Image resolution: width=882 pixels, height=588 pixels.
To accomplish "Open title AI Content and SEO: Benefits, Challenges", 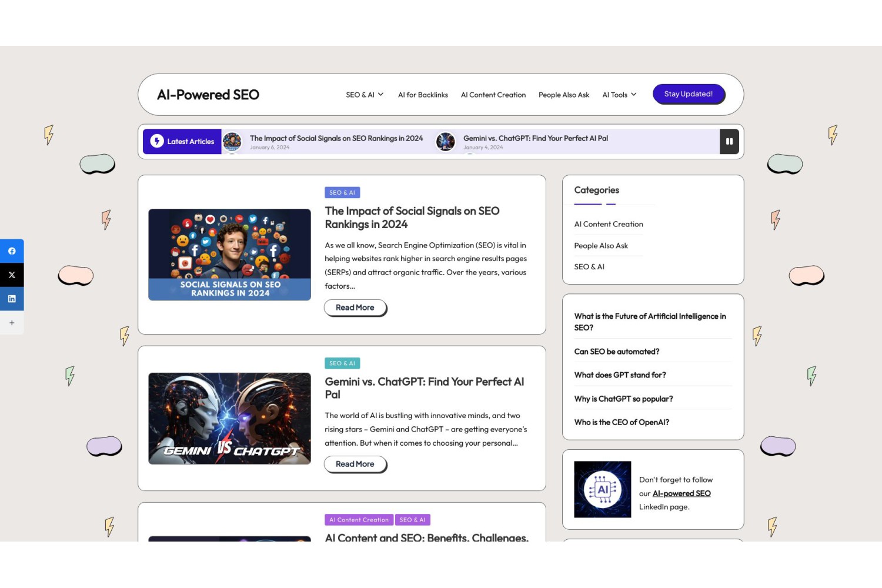I will (427, 537).
